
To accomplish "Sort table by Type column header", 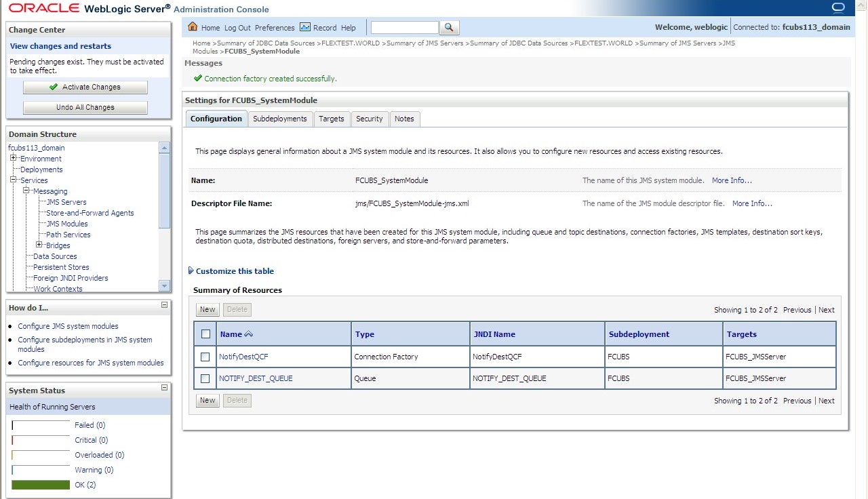I will [365, 334].
